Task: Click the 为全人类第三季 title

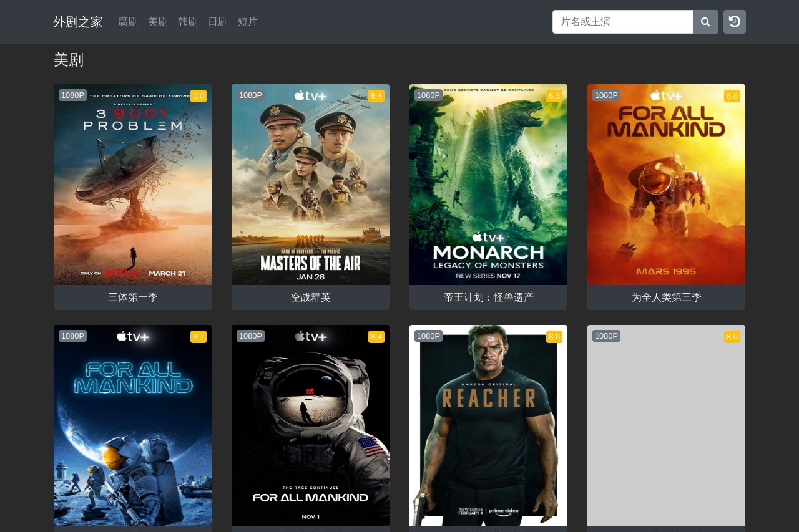Action: point(666,297)
